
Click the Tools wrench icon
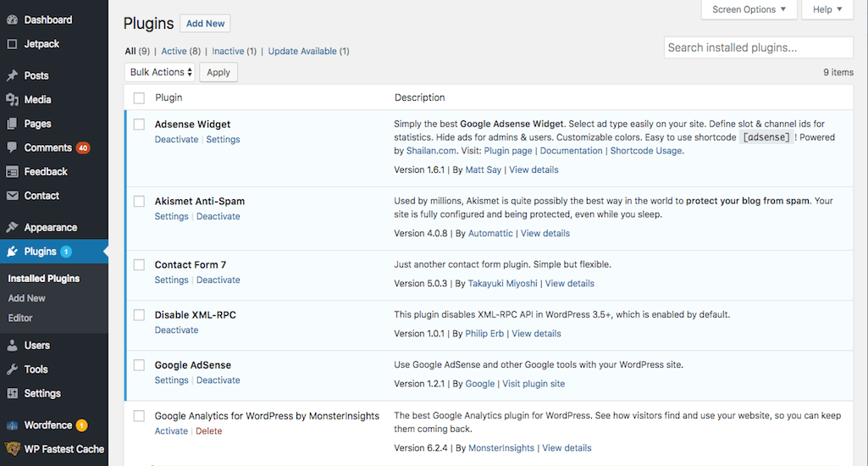pos(12,369)
